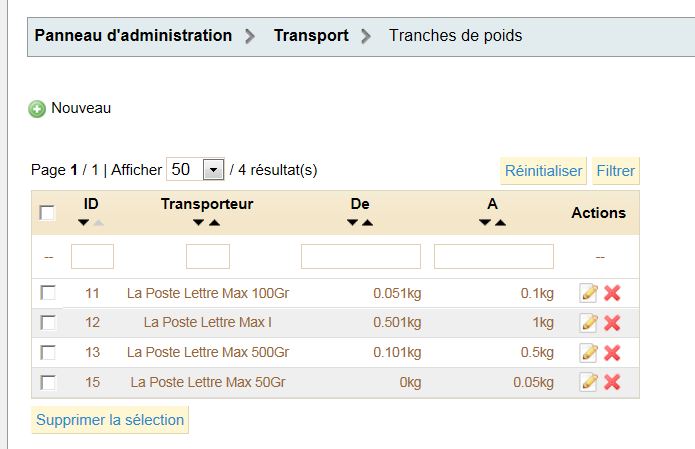
Task: Click the Filtrer button
Action: pyautogui.click(x=616, y=171)
